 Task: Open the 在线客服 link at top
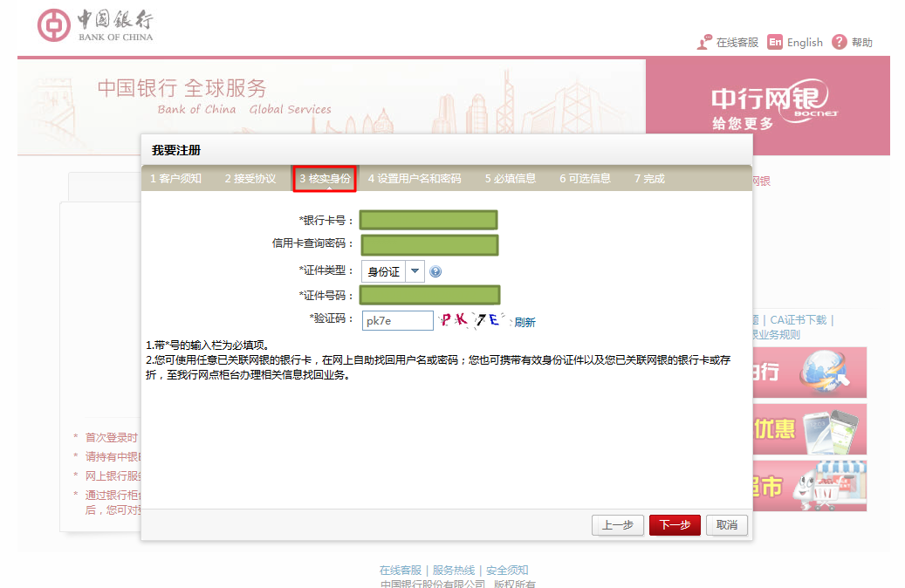[x=737, y=42]
